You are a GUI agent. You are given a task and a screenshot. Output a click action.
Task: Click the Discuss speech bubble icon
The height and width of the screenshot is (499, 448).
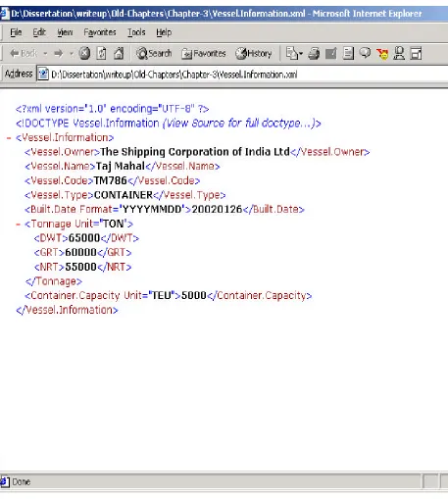tap(365, 53)
